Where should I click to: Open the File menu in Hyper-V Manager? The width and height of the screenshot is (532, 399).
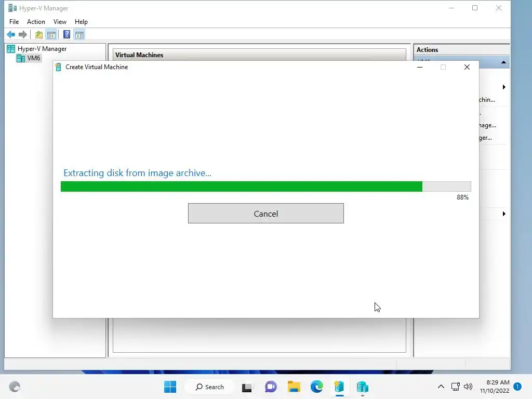point(14,22)
